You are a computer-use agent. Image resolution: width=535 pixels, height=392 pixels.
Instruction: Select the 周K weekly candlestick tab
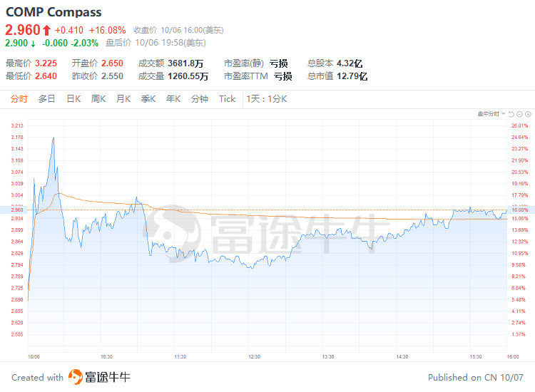tap(98, 99)
